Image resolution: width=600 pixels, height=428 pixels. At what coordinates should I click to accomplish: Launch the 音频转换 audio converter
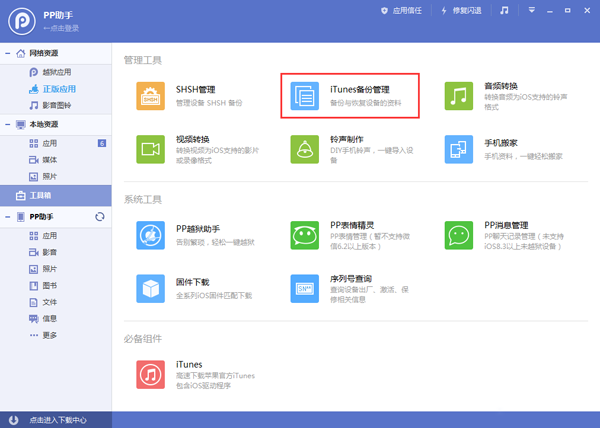coord(458,95)
